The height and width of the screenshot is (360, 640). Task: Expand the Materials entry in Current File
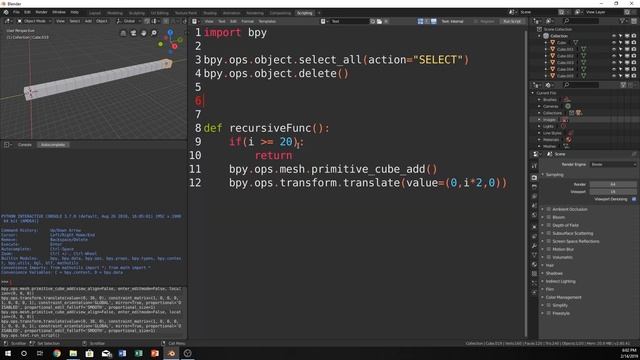(x=540, y=140)
